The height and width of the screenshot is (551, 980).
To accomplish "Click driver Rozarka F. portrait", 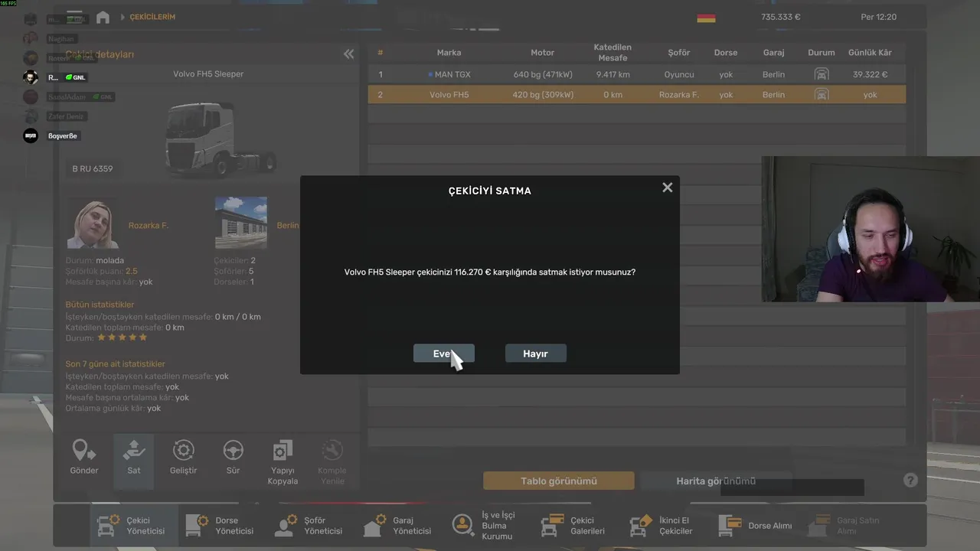I will 93,223.
